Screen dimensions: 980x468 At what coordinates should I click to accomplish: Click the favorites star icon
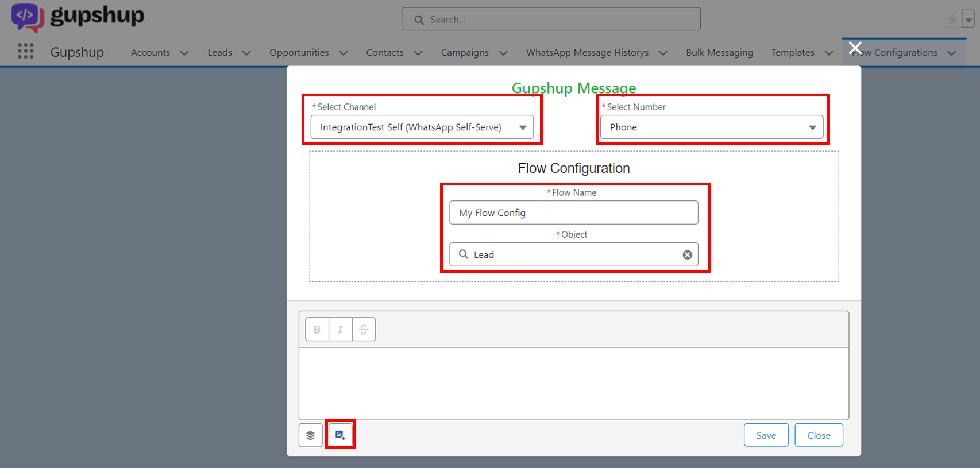tap(952, 20)
